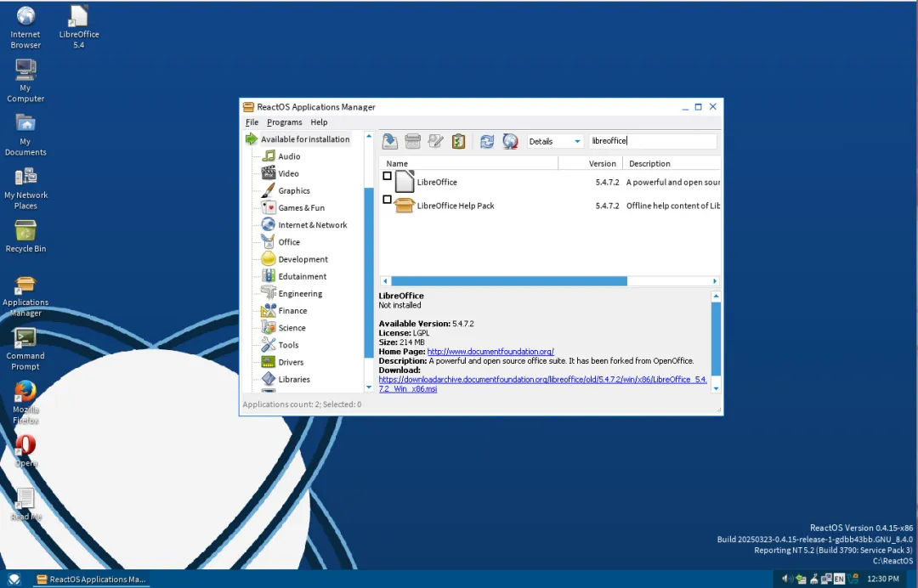Image resolution: width=918 pixels, height=588 pixels.
Task: Click the volume speaker tray icon
Action: (x=787, y=580)
